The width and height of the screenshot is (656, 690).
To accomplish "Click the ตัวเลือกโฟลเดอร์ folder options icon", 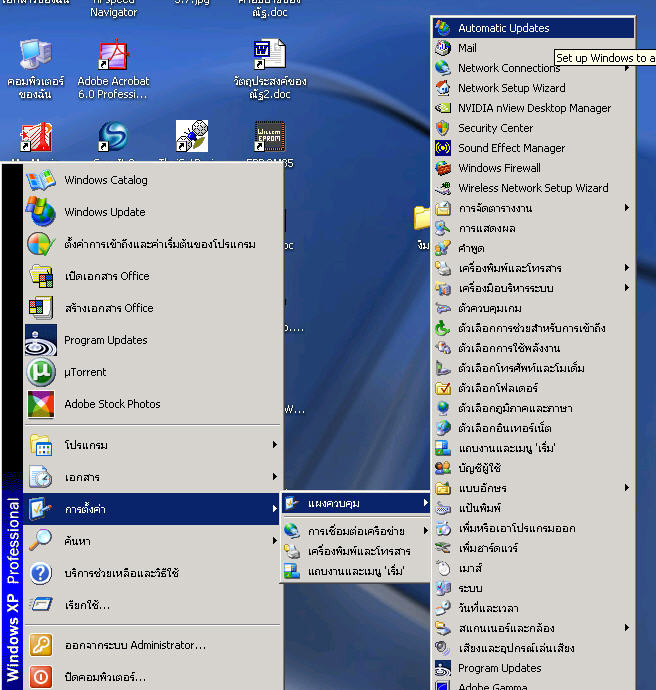I will pos(443,388).
